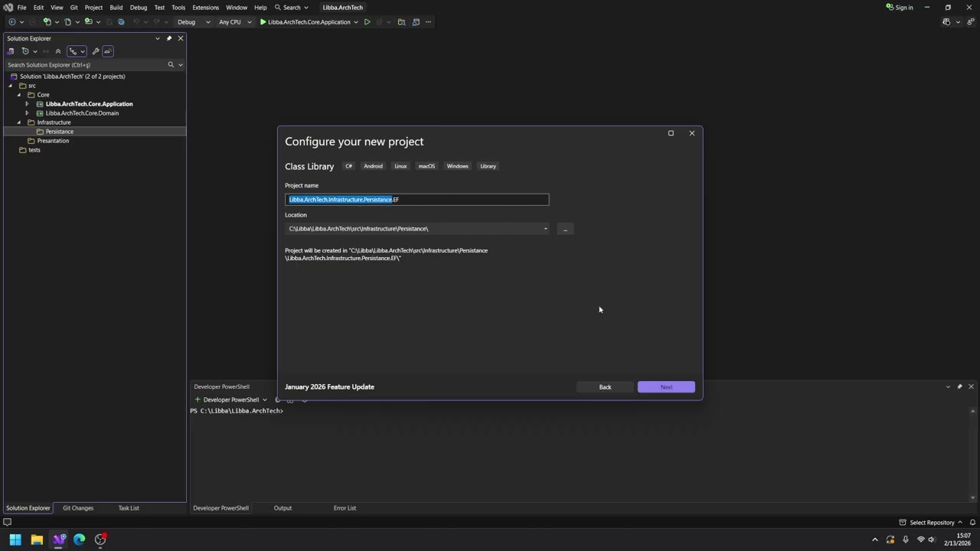Show hidden system tray icons
This screenshot has width=980, height=551.
pos(875,540)
